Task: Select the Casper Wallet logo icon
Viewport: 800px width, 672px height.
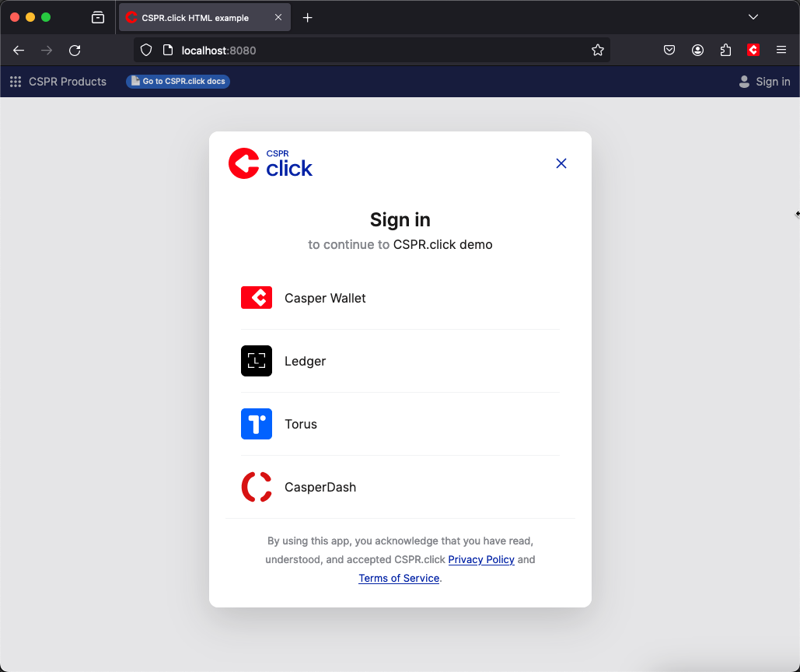Action: click(x=257, y=298)
